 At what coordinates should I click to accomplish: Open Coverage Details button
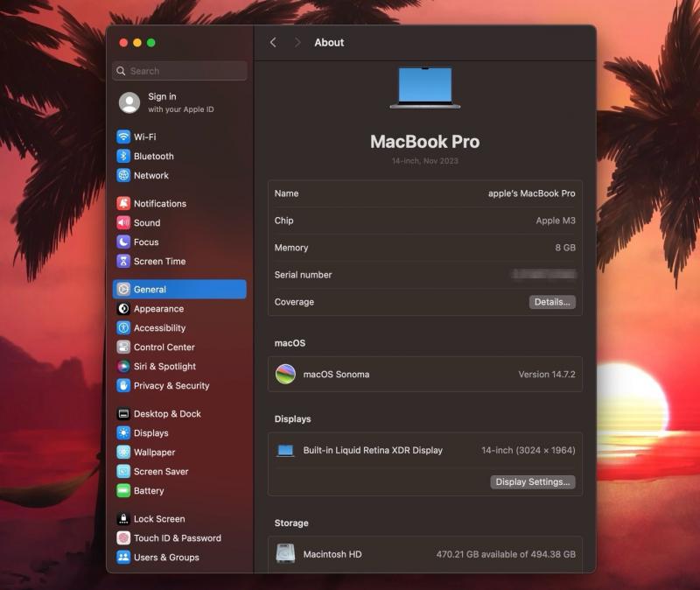click(552, 302)
